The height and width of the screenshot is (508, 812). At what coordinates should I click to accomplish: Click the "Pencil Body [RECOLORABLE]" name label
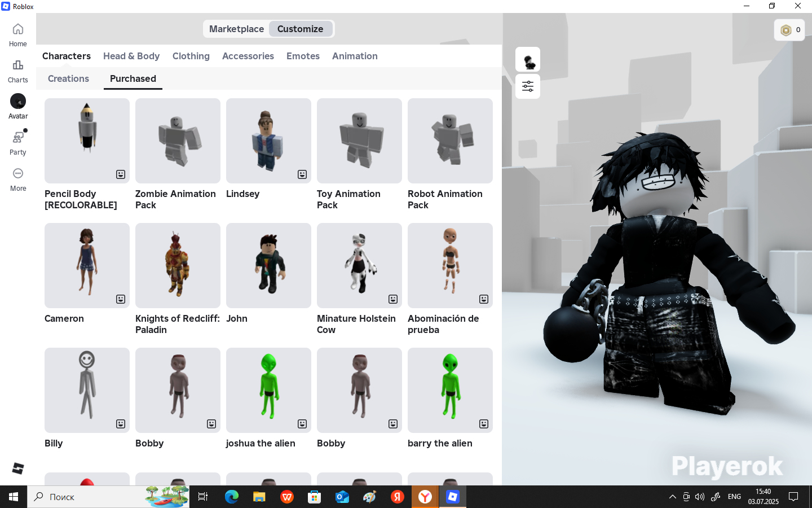pos(81,199)
